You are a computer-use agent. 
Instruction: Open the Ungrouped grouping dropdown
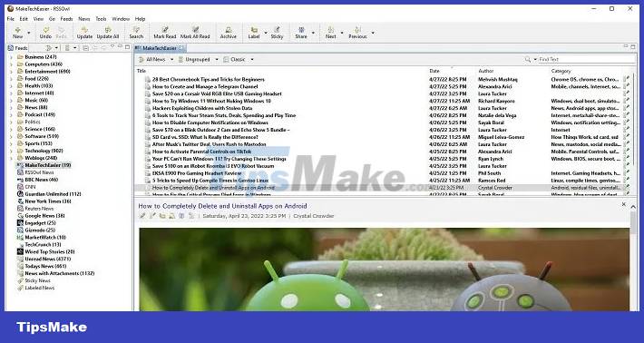point(217,60)
